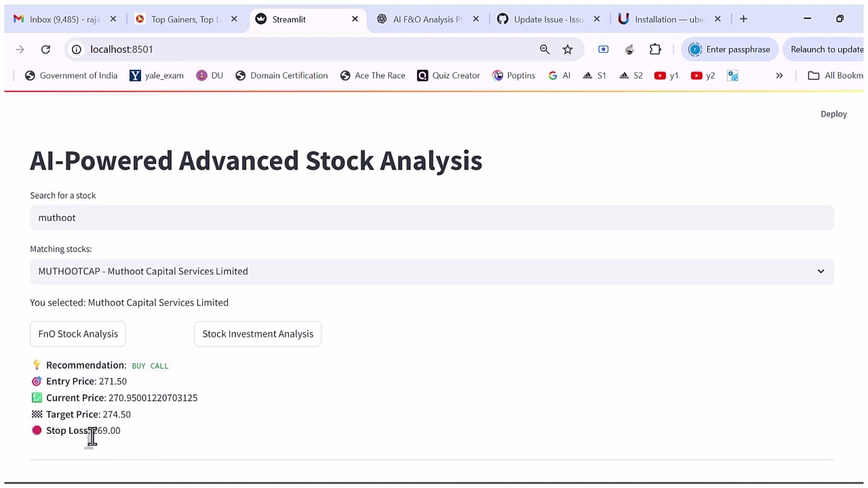Open the y2 YouTube bookmark
The width and height of the screenshot is (868, 488).
click(703, 75)
